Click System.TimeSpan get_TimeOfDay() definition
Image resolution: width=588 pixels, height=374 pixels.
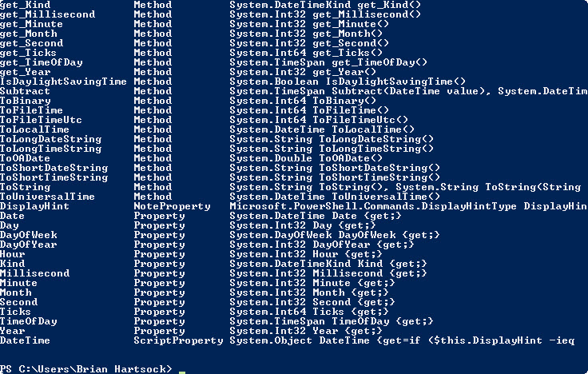coord(328,62)
